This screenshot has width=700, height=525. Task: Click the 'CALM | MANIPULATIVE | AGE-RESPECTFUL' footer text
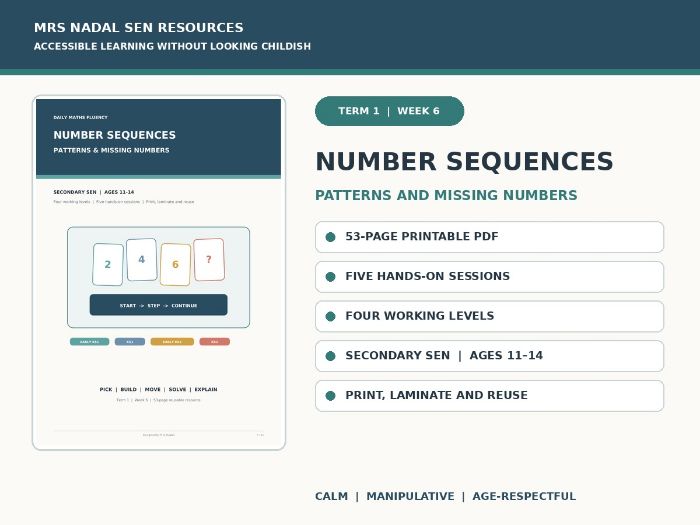pos(446,496)
